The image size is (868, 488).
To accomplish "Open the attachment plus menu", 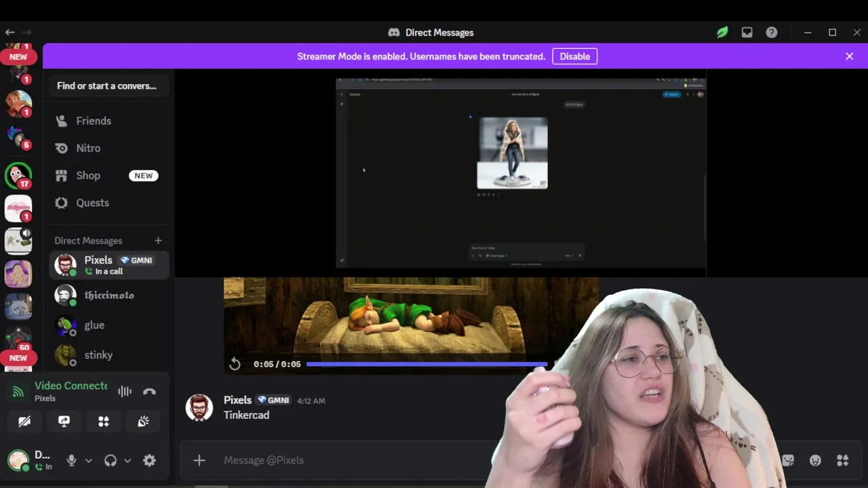I will point(199,460).
